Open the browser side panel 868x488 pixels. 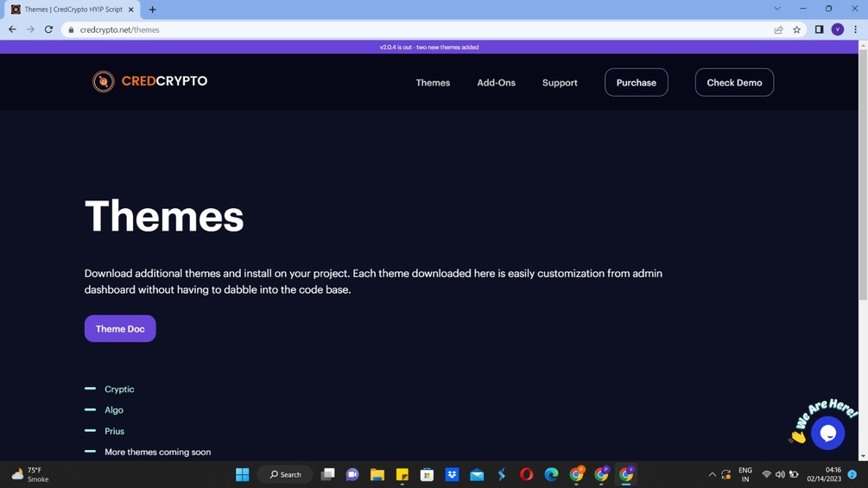coord(820,29)
